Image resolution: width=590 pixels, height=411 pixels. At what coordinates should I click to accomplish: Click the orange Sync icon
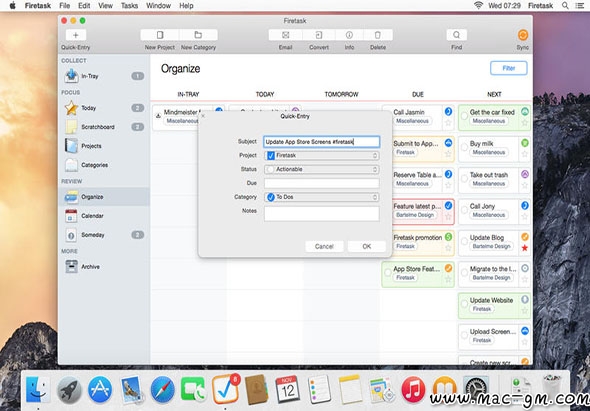523,35
